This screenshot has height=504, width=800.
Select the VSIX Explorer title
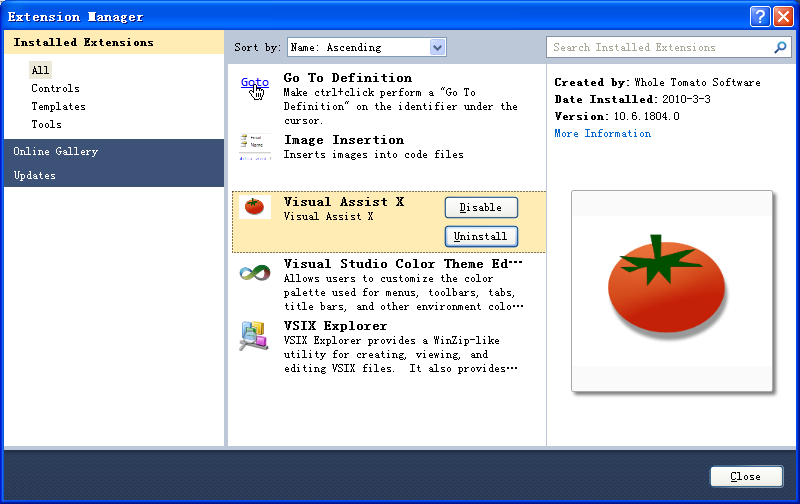(335, 325)
